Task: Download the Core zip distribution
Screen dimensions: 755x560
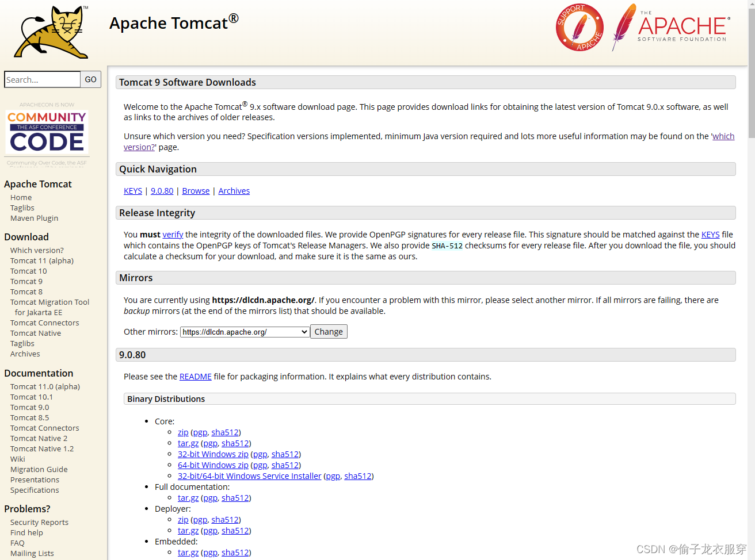Action: click(183, 432)
